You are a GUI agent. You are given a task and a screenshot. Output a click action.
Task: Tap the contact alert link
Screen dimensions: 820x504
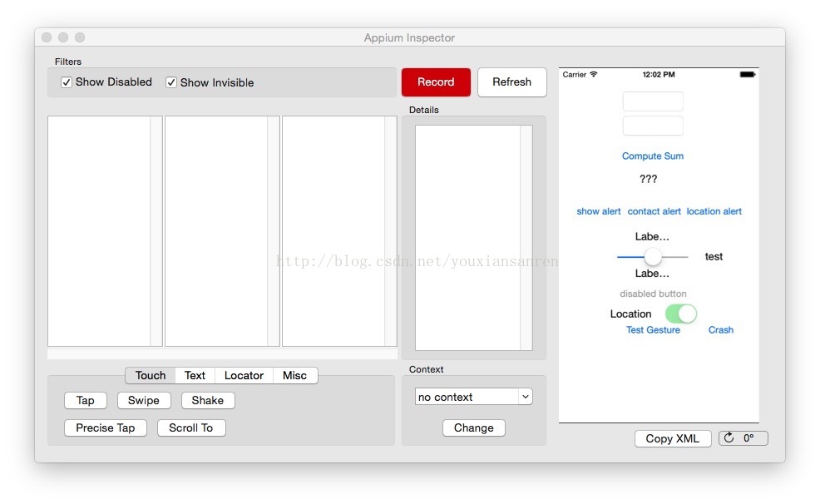point(655,211)
